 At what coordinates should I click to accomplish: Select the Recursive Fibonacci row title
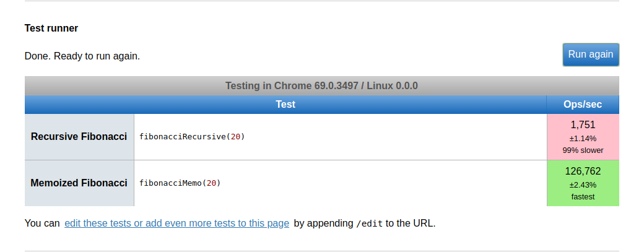(x=79, y=136)
